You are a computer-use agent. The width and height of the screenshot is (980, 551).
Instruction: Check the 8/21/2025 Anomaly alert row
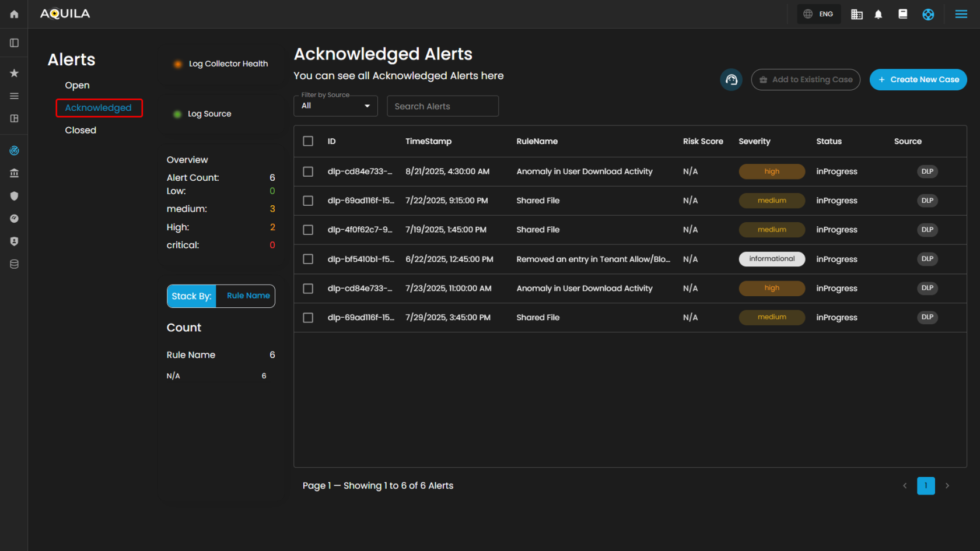click(308, 171)
